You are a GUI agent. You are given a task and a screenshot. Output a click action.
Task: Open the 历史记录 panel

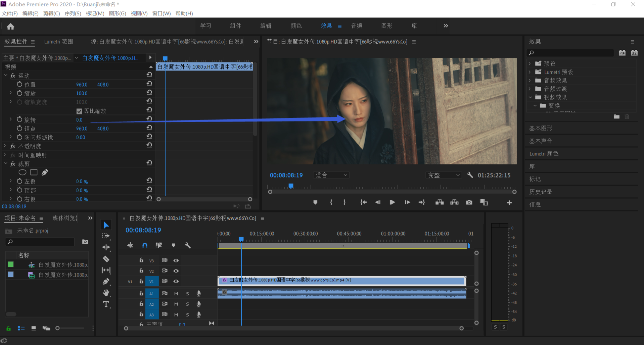[541, 192]
